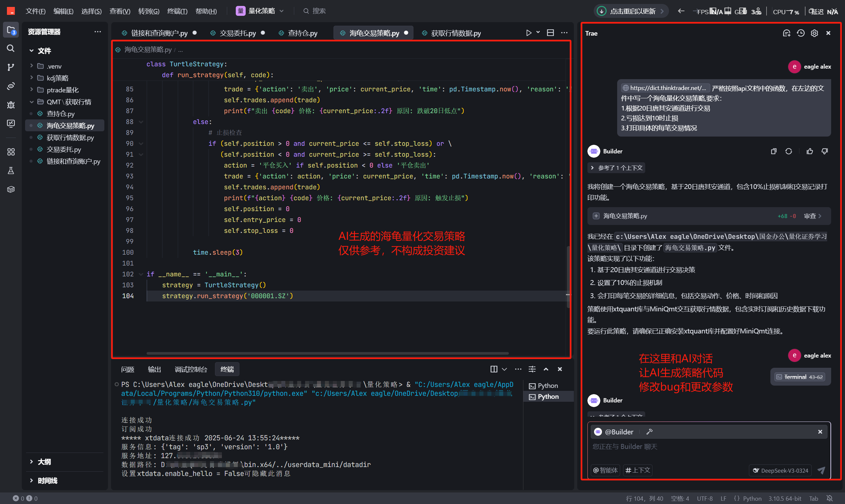845x504 pixels.
Task: Expand the kdj策略 folder
Action: 57,78
